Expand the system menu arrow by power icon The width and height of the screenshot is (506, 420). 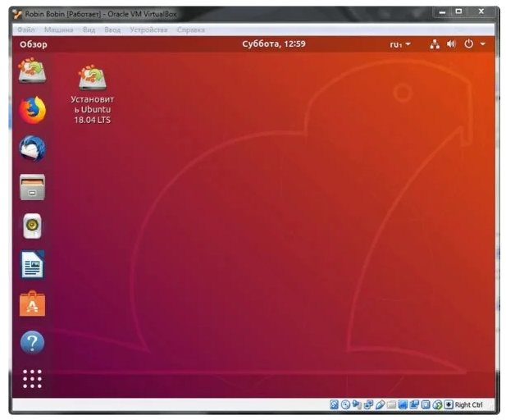(483, 44)
